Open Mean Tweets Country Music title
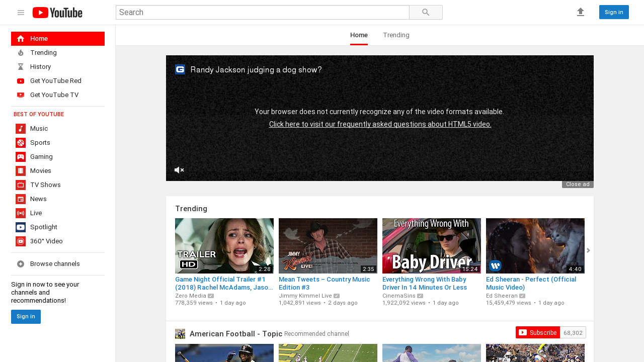644x362 pixels. coord(325,284)
